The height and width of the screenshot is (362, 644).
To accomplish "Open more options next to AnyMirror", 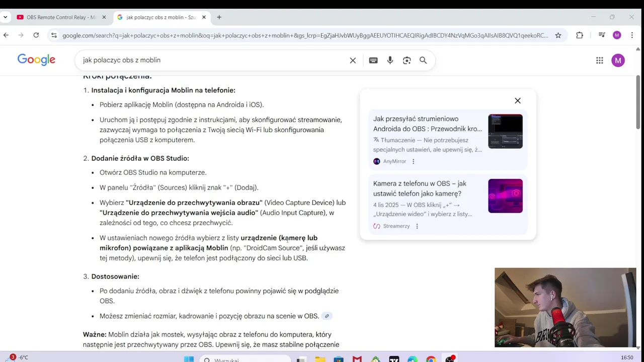I will [x=414, y=161].
